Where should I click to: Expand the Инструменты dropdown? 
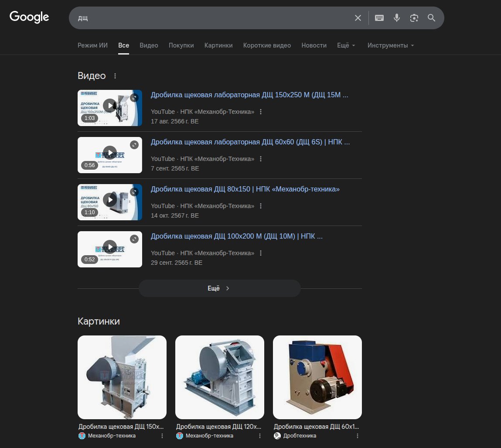[391, 45]
